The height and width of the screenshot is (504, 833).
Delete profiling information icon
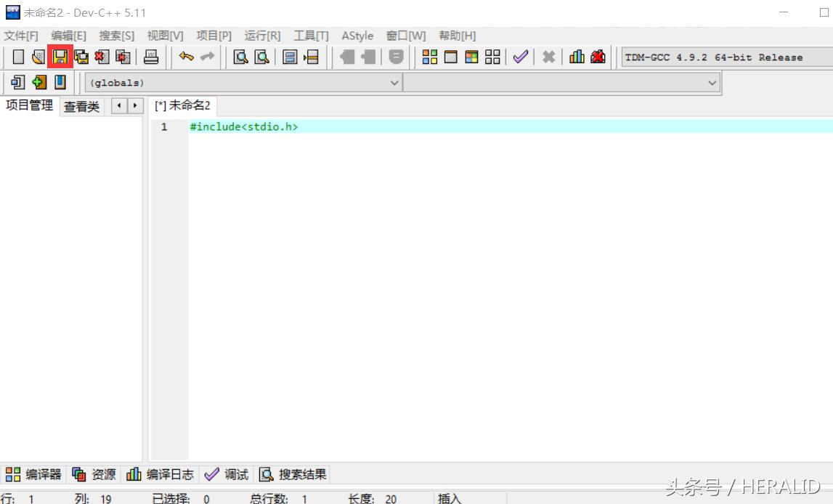(x=598, y=57)
